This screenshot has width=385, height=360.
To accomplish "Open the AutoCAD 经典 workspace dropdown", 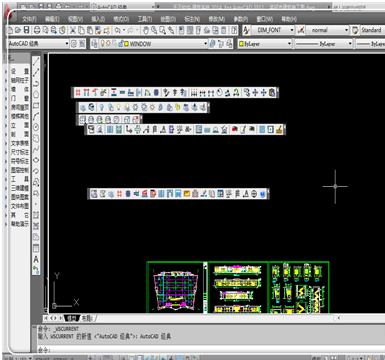I will point(38,44).
